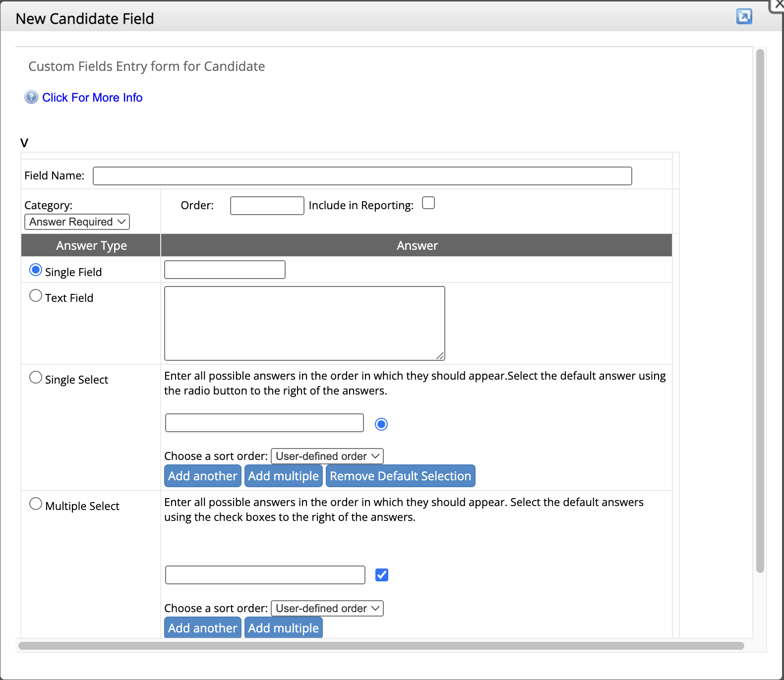Click the pop-out window icon in header

[x=744, y=16]
